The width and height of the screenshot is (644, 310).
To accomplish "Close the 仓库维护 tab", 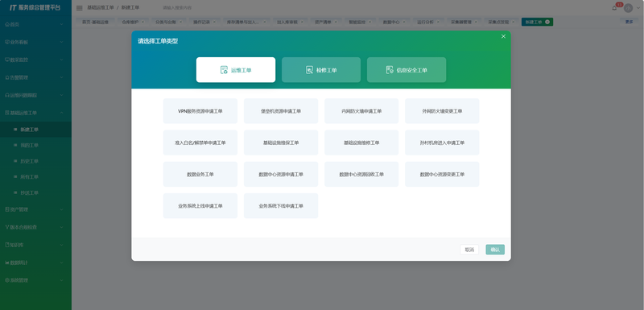I will coord(142,23).
